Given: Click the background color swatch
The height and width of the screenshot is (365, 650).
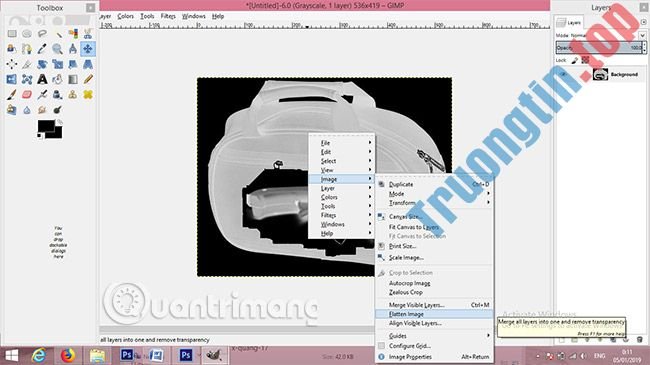Looking at the screenshot, I should pyautogui.click(x=58, y=134).
